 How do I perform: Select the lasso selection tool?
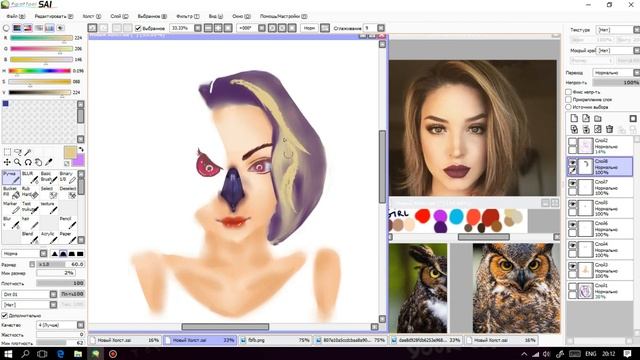[x=18, y=152]
